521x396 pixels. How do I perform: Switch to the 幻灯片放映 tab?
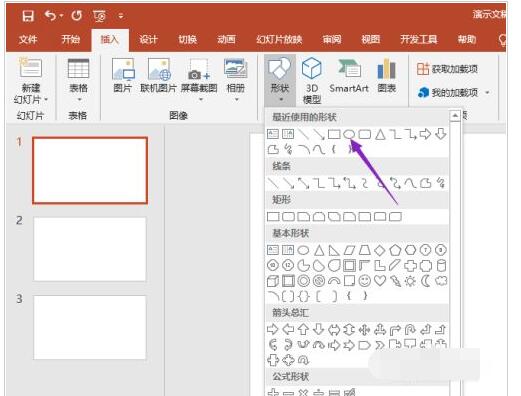[279, 39]
